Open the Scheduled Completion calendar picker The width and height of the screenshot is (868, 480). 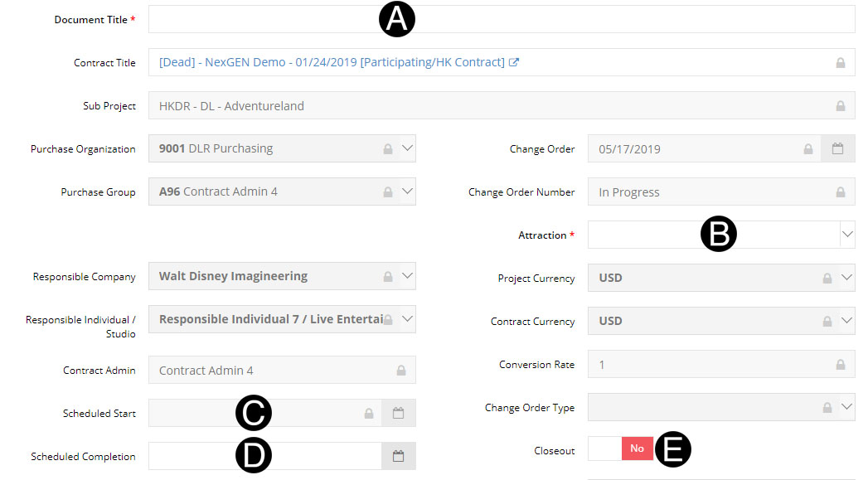pos(398,456)
